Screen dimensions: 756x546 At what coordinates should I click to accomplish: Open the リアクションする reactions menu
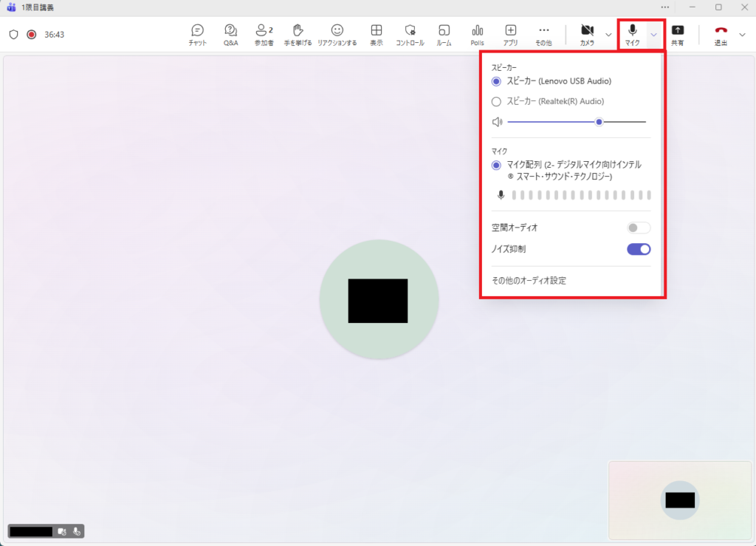point(337,34)
